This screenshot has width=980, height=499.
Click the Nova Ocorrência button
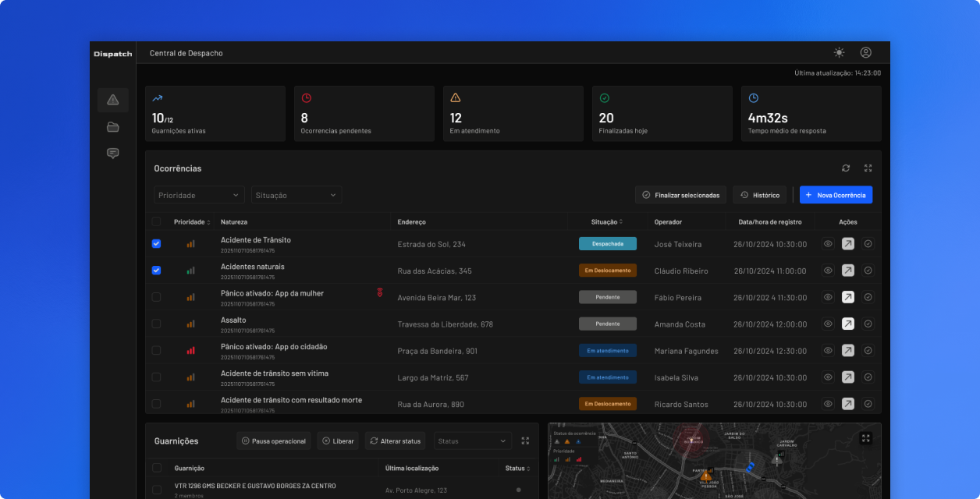(x=836, y=195)
